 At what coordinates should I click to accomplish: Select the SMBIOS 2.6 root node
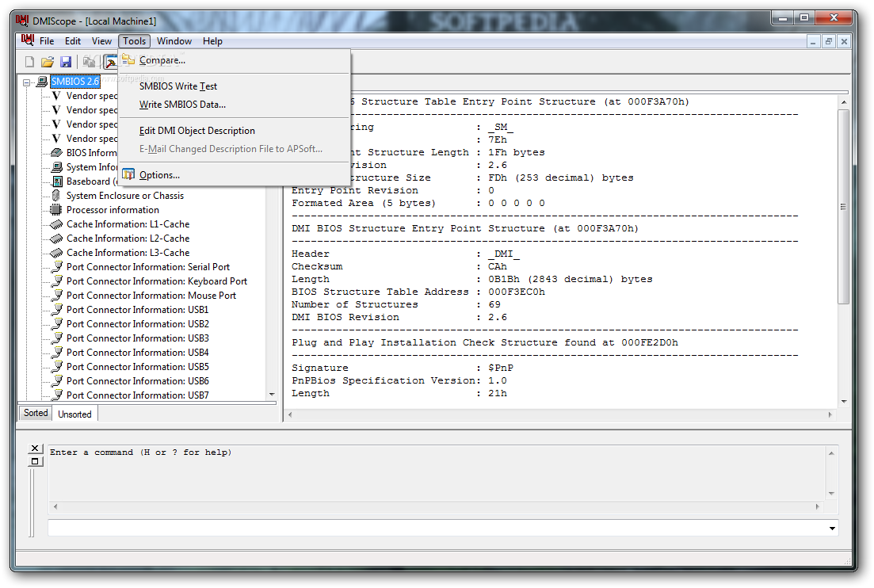pyautogui.click(x=75, y=82)
